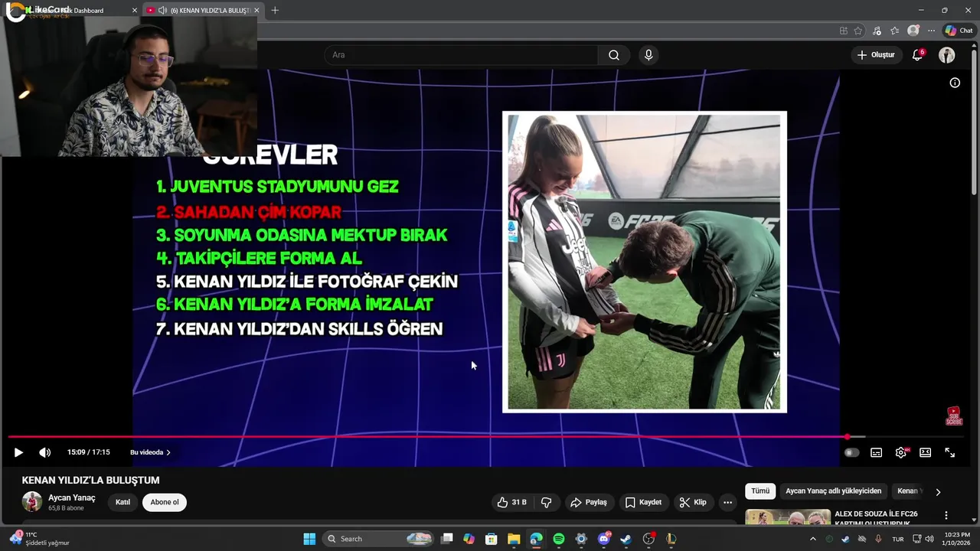Screen dimensions: 980x551
Task: Click the YouTube search field
Action: [x=462, y=55]
